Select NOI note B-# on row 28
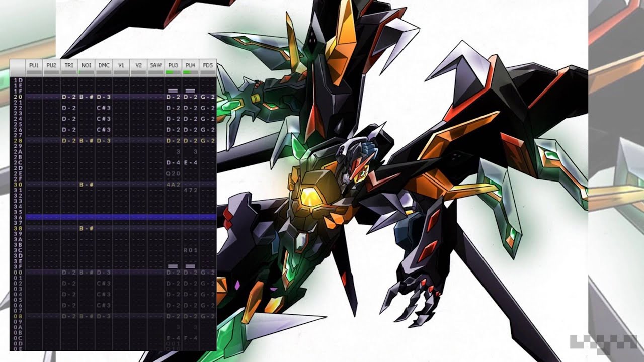Screen dimensions: 644x362 (86, 141)
